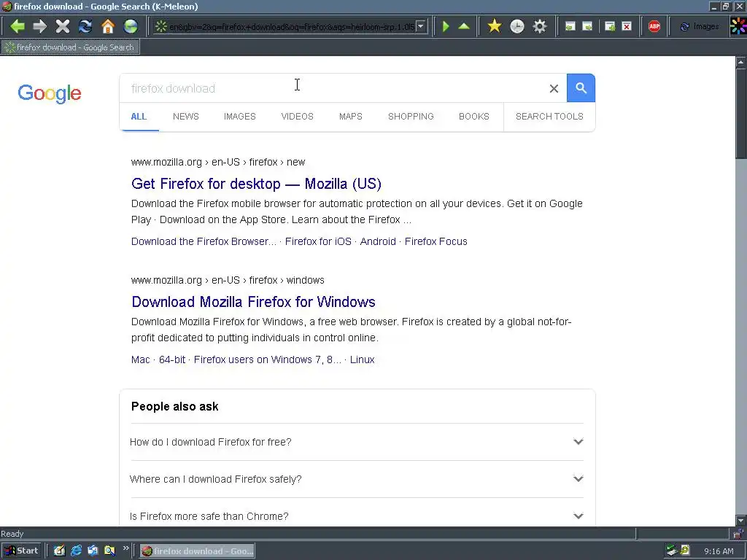Open the home page icon
The width and height of the screenshot is (747, 560).
point(108,26)
